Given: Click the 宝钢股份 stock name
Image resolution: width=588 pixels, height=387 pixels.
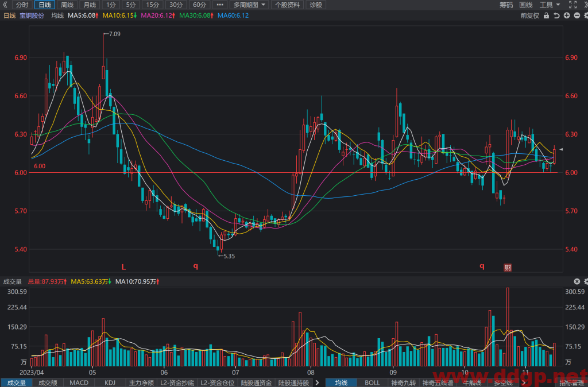Looking at the screenshot, I should [x=32, y=16].
